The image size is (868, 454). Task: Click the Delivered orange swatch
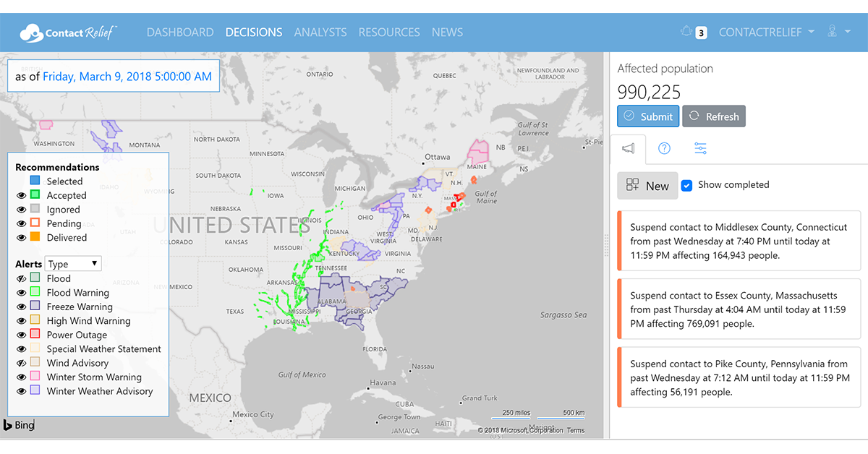tap(35, 238)
